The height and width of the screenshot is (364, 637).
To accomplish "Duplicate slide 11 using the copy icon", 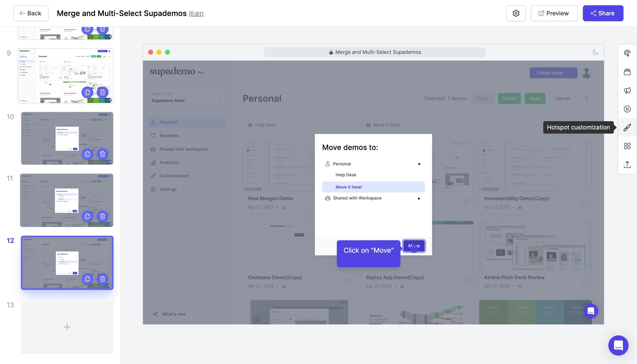I will coord(87,216).
